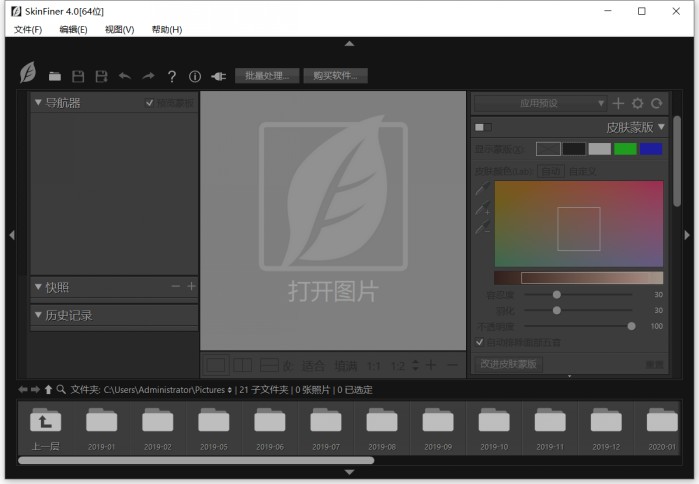Click the 批量处理 button

click(267, 76)
